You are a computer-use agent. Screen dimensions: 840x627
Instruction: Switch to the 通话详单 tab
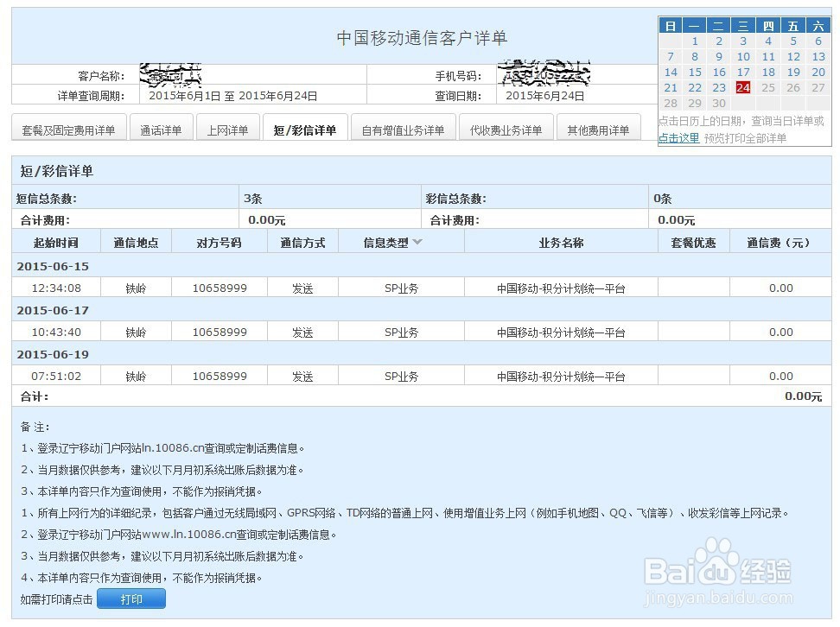tap(162, 128)
